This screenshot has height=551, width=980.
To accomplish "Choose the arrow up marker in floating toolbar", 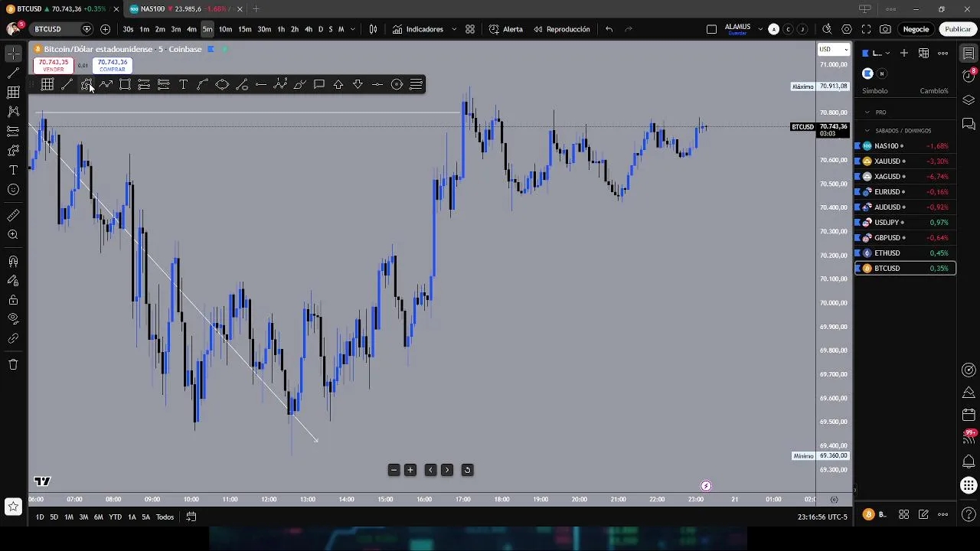I will [x=338, y=84].
